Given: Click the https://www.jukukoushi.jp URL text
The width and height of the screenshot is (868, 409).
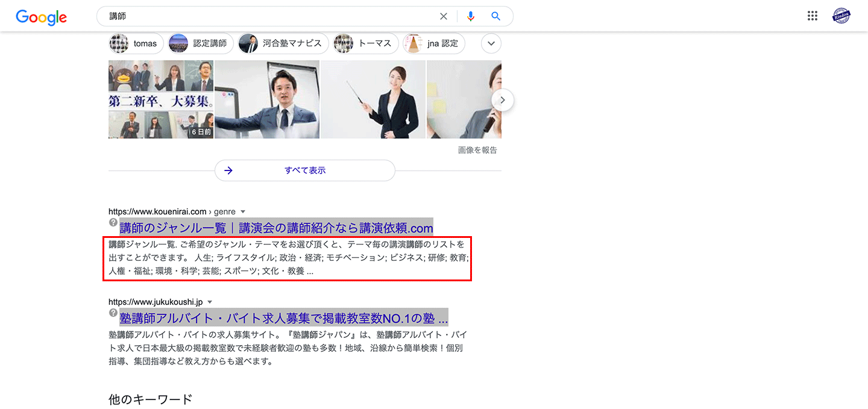Looking at the screenshot, I should 156,302.
